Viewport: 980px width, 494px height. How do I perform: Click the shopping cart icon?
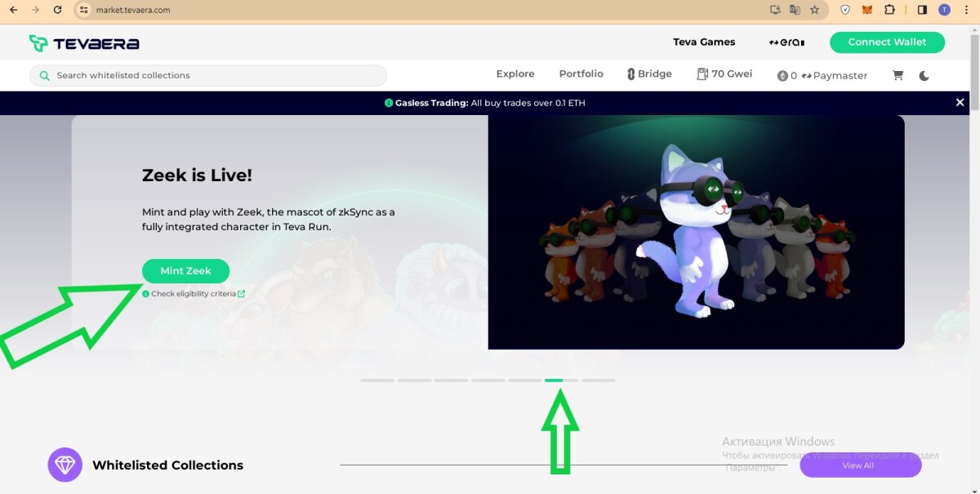click(x=898, y=75)
